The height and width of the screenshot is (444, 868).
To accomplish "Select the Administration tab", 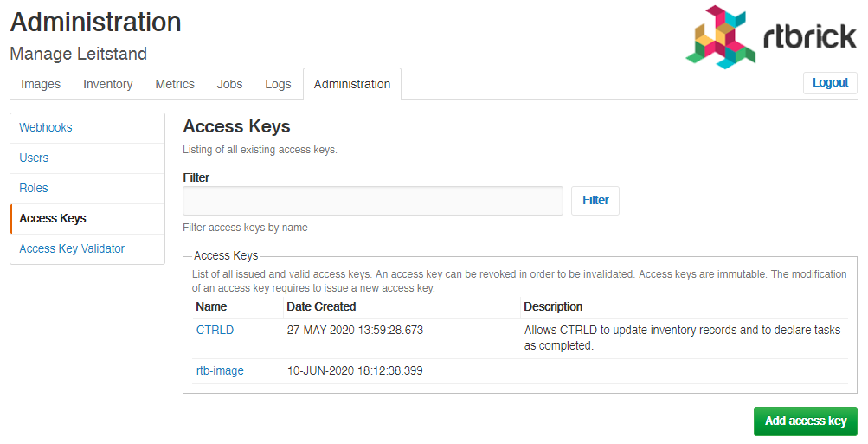I will pos(352,84).
